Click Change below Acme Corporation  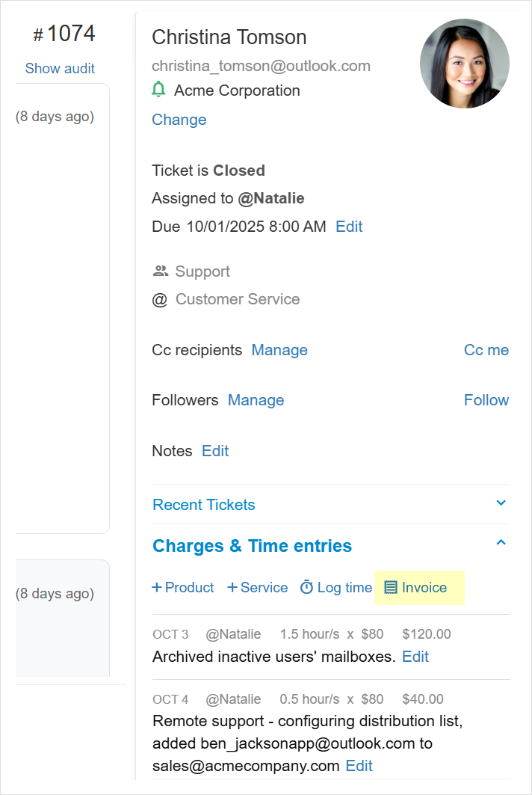coord(179,120)
